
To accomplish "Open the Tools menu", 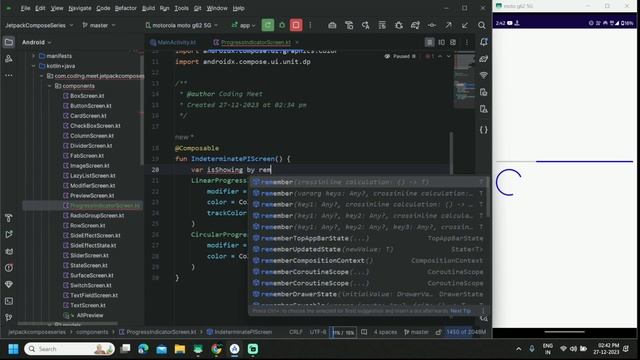I will (181, 8).
